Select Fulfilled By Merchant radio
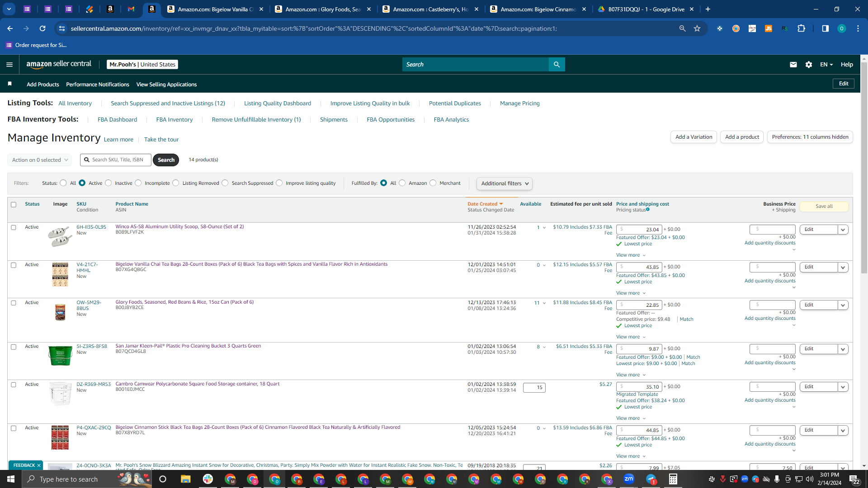The image size is (868, 488). (433, 183)
